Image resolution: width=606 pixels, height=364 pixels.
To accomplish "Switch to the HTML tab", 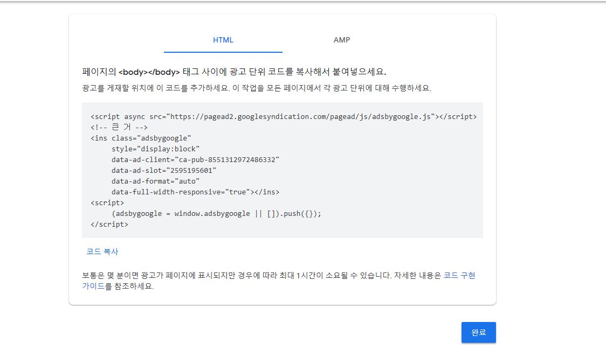I will click(223, 40).
